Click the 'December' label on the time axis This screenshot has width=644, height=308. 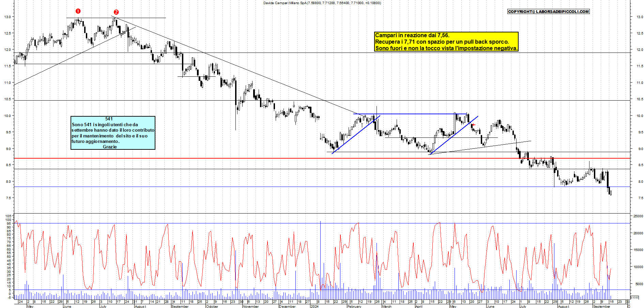point(287,306)
